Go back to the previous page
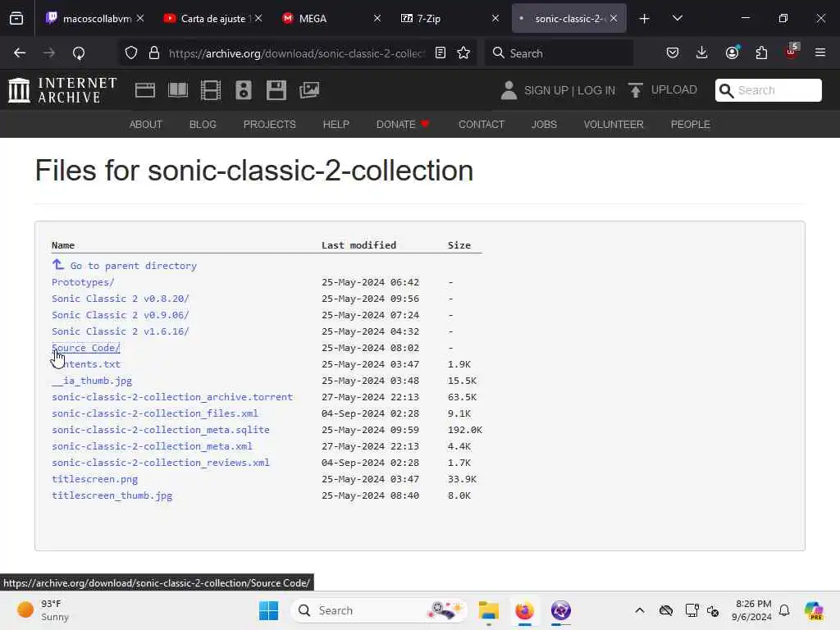 click(20, 53)
